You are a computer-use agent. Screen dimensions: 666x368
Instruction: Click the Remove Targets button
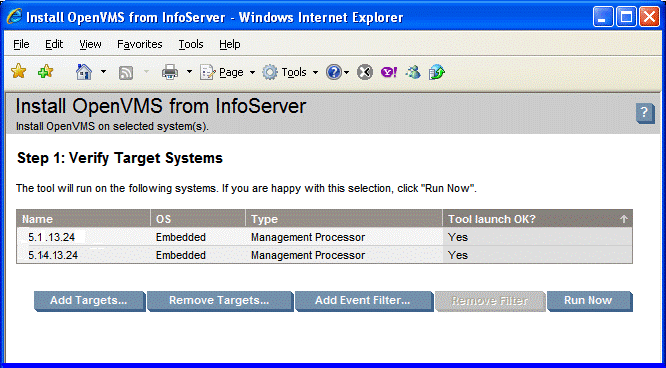pyautogui.click(x=220, y=301)
